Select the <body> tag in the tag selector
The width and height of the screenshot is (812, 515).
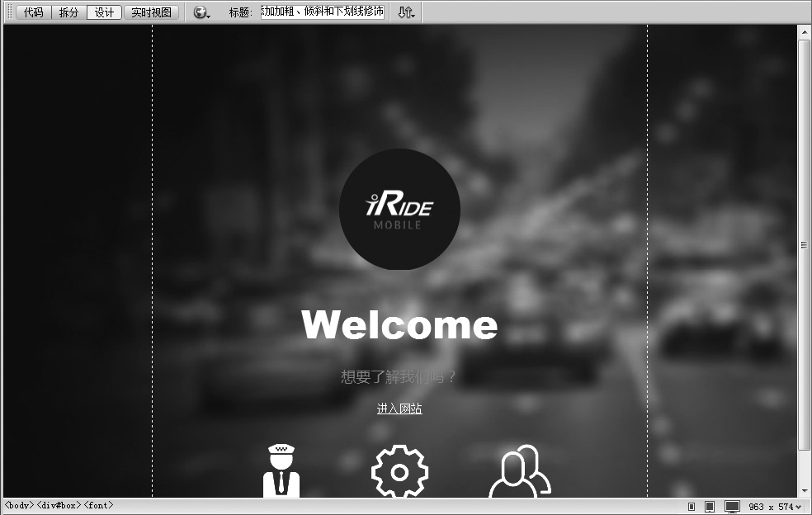coord(19,505)
